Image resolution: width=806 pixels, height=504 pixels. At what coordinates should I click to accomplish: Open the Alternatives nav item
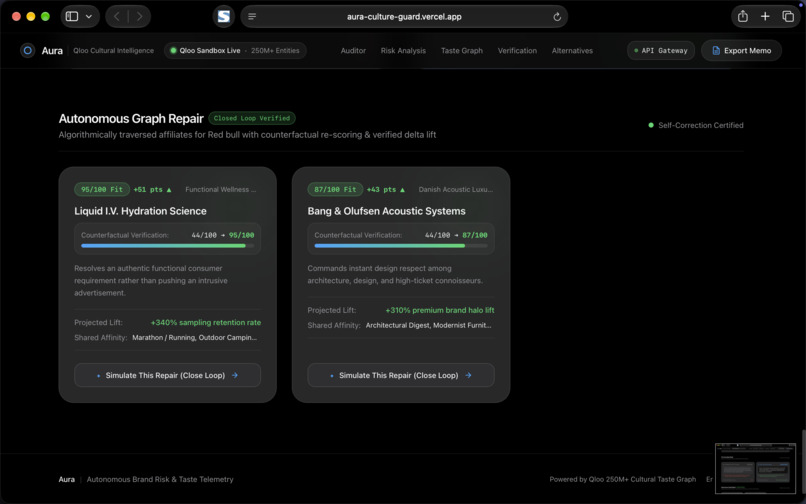click(x=572, y=50)
